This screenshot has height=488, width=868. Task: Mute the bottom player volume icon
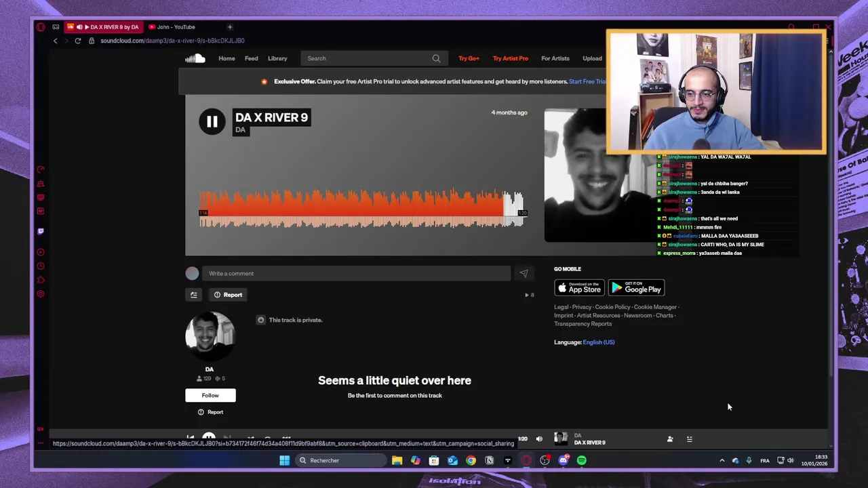539,439
